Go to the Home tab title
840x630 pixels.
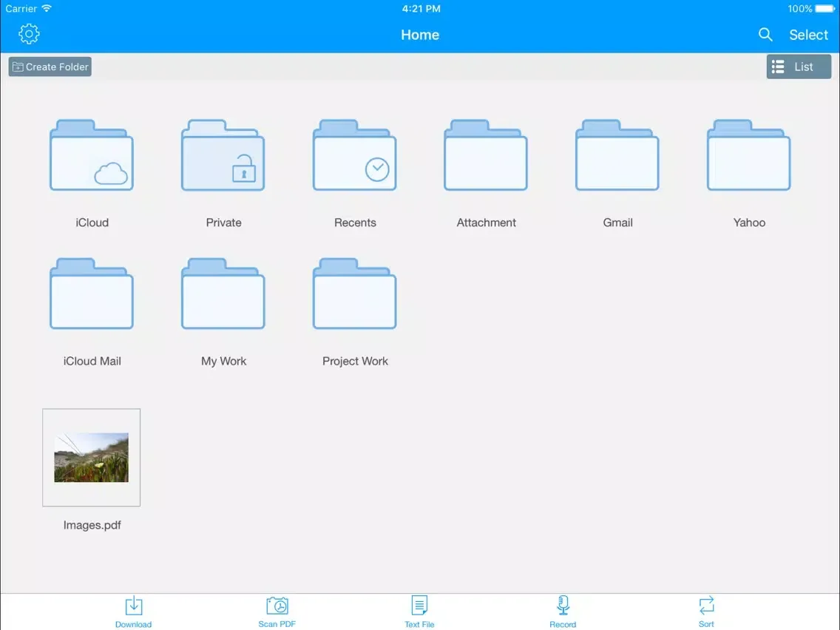[x=419, y=34]
